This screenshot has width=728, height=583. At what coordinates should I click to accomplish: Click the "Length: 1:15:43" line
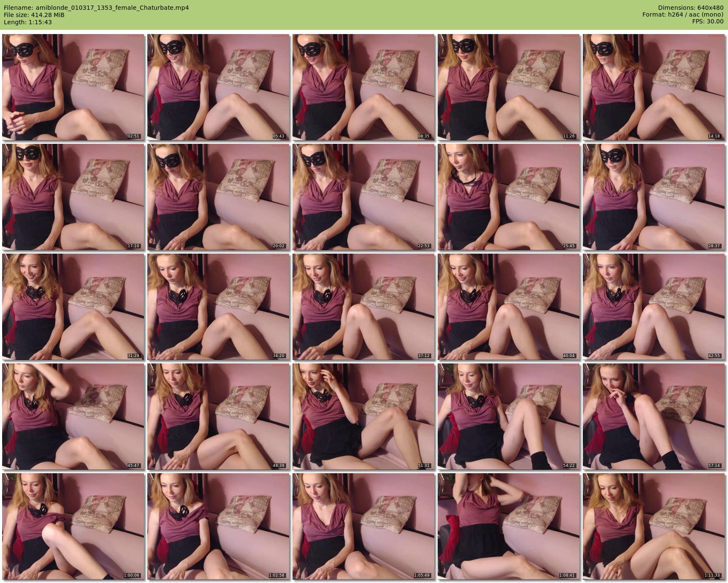pyautogui.click(x=28, y=22)
